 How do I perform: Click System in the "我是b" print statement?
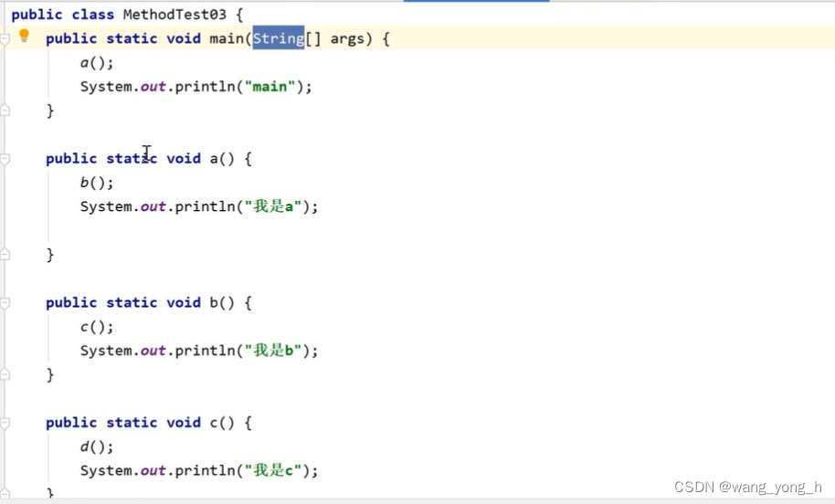(x=105, y=351)
